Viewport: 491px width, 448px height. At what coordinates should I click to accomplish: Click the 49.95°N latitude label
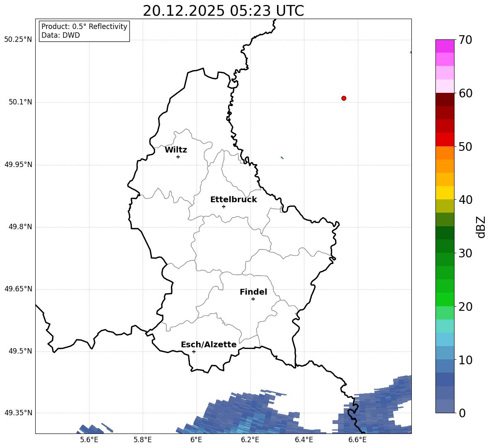tap(18, 165)
